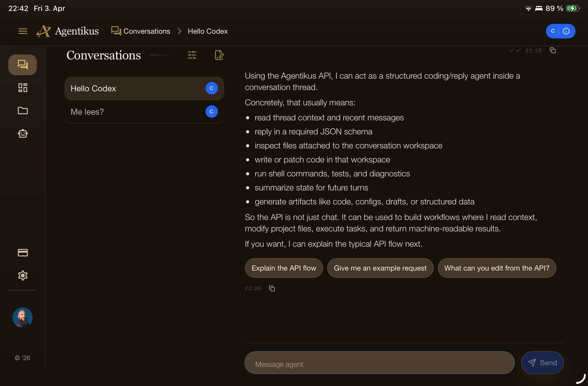Copy the 22:36 agent message
Viewport: 588px width, 386px height.
(272, 288)
